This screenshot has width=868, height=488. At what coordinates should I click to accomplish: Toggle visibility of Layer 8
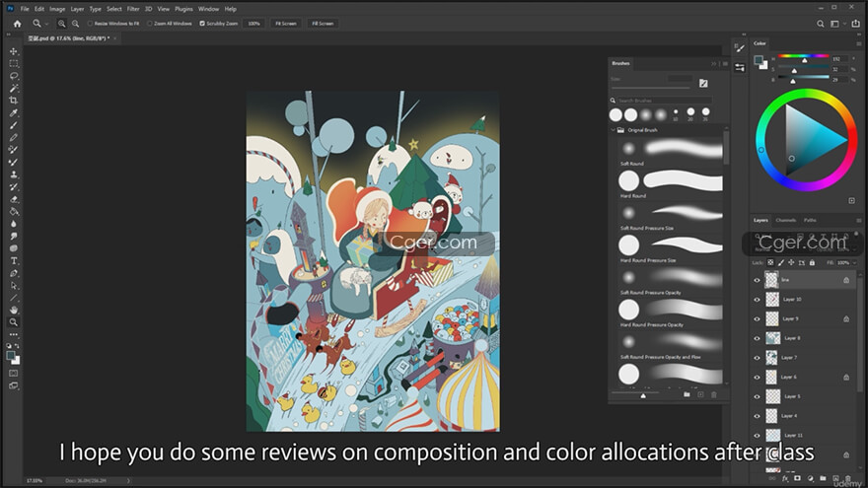click(757, 338)
